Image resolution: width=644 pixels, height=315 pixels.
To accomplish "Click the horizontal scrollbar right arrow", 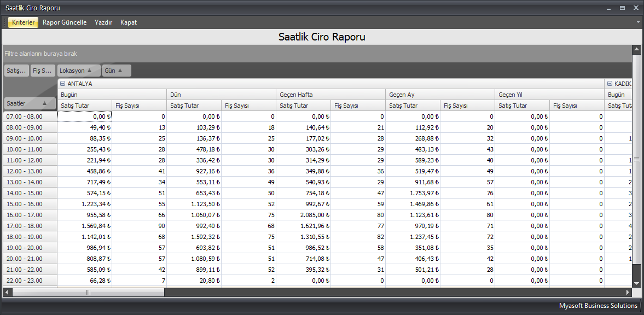I will pos(628,293).
